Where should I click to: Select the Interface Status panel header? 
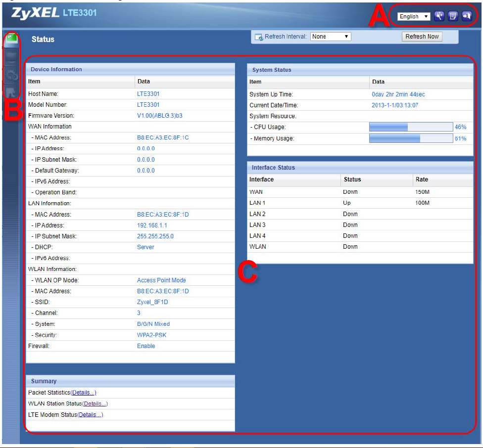360,168
